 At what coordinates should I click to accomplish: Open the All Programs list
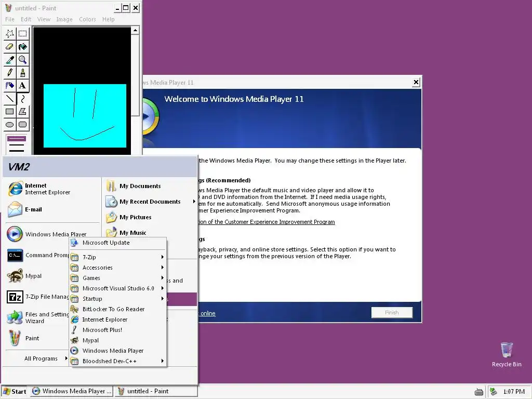pos(46,358)
